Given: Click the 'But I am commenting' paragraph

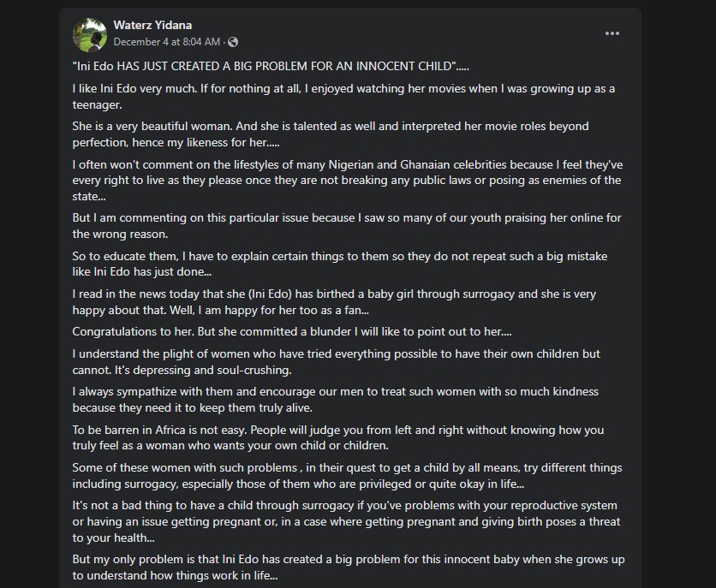Looking at the screenshot, I should pos(346,226).
